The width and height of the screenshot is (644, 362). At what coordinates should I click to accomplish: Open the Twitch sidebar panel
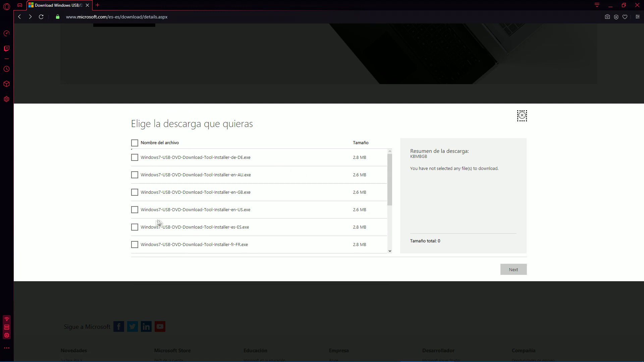pos(7,49)
